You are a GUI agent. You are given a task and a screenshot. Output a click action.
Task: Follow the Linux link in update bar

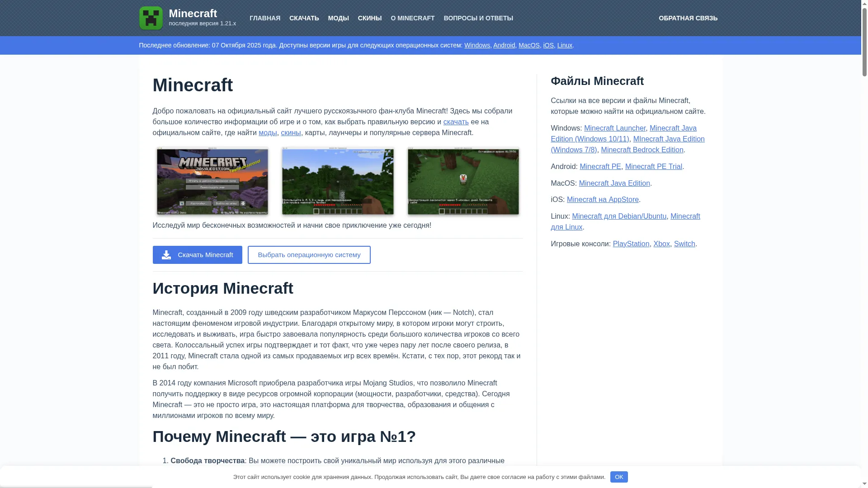coord(565,45)
